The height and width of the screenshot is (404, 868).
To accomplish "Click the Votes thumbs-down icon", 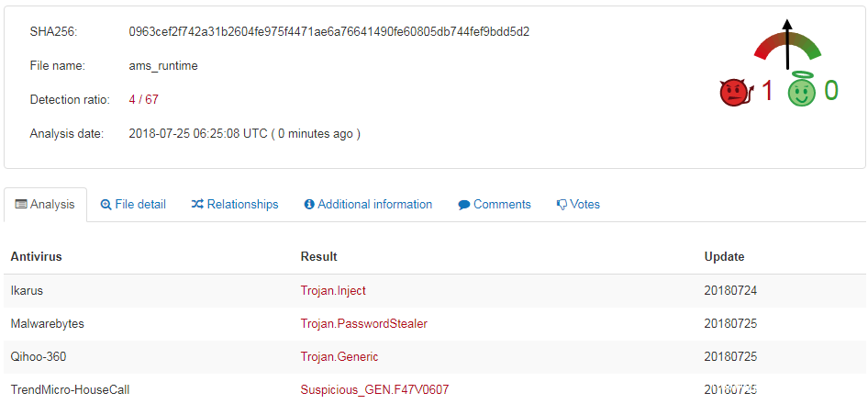I will point(562,205).
